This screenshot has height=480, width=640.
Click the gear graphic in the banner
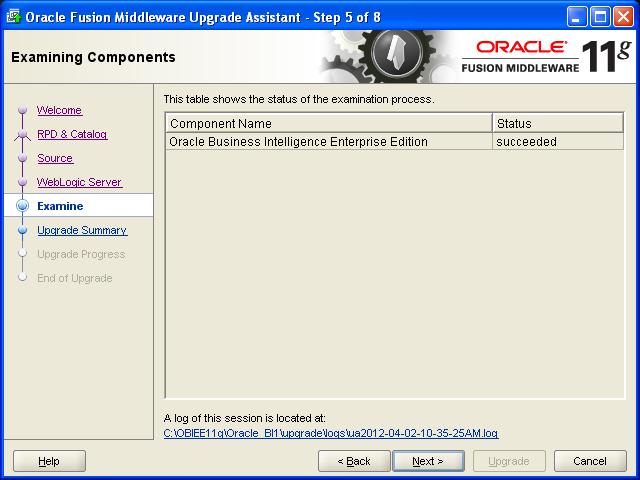point(388,56)
